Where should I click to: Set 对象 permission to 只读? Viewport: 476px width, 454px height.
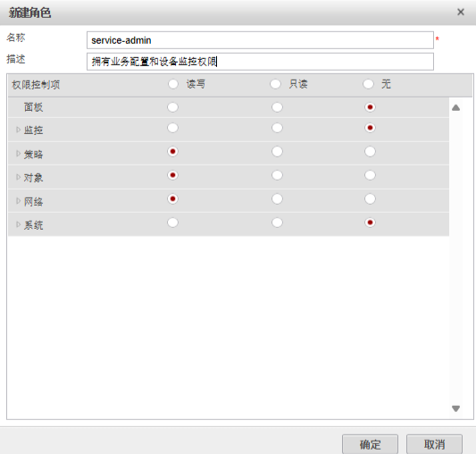(277, 175)
